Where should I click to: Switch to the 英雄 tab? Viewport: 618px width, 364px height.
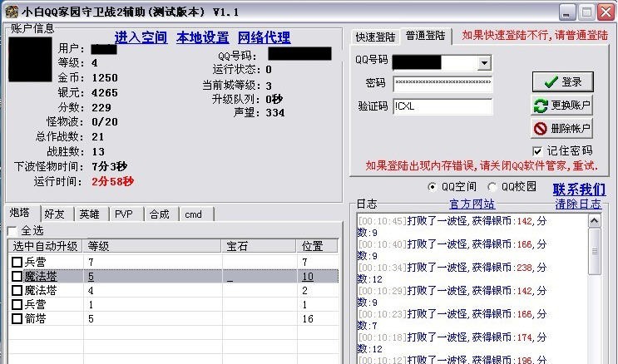(x=91, y=214)
